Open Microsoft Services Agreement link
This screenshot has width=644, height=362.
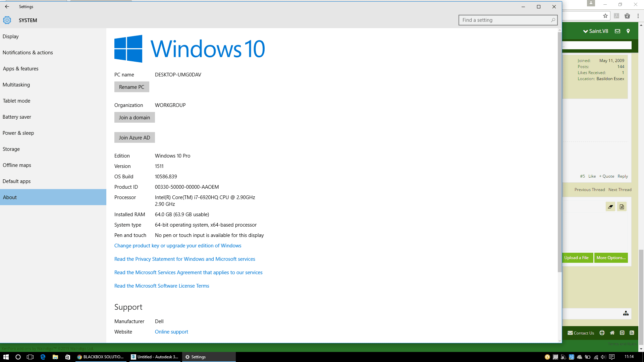click(189, 273)
